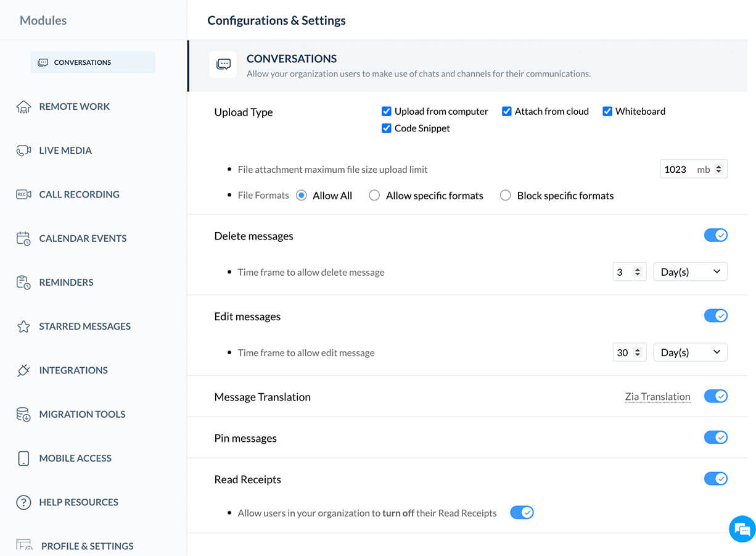Disable the Delete messages toggle
The width and height of the screenshot is (756, 556).
click(x=715, y=235)
